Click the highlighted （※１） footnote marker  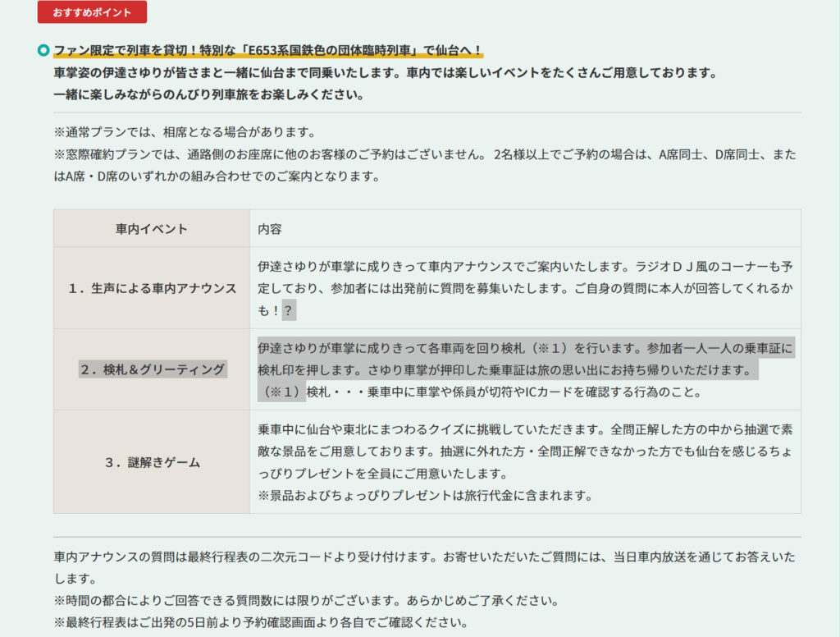click(281, 392)
